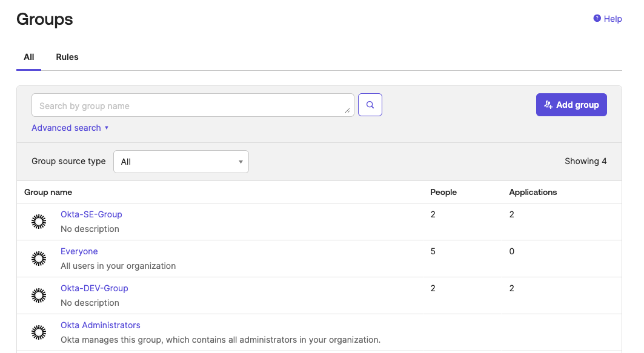This screenshot has width=644, height=353.
Task: Open the Group source type dropdown
Action: coord(181,162)
